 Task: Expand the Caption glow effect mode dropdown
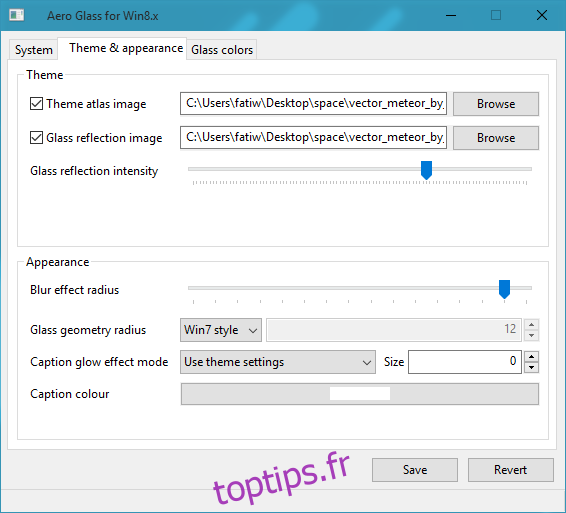[x=278, y=362]
